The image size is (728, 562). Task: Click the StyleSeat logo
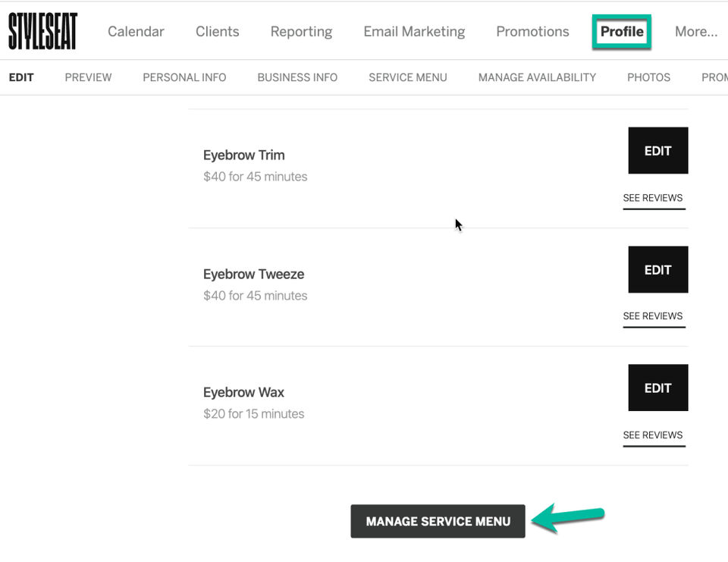click(x=42, y=31)
